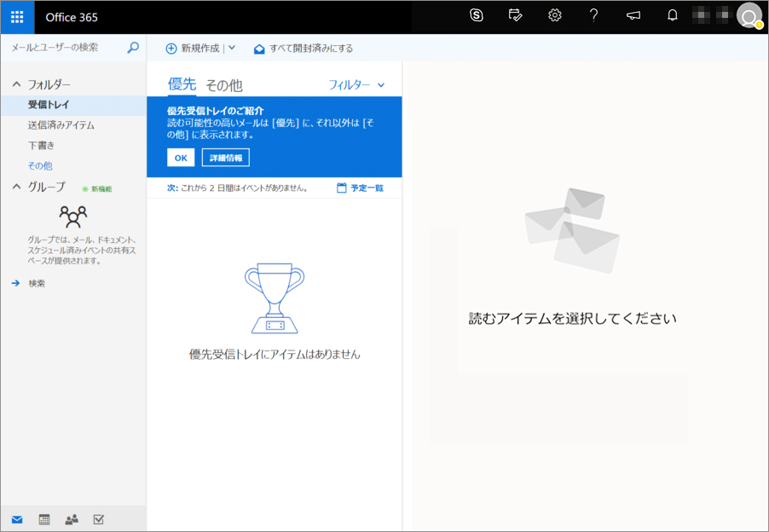769x532 pixels.
Task: Open the Office 365 app launcher grid
Action: (17, 17)
